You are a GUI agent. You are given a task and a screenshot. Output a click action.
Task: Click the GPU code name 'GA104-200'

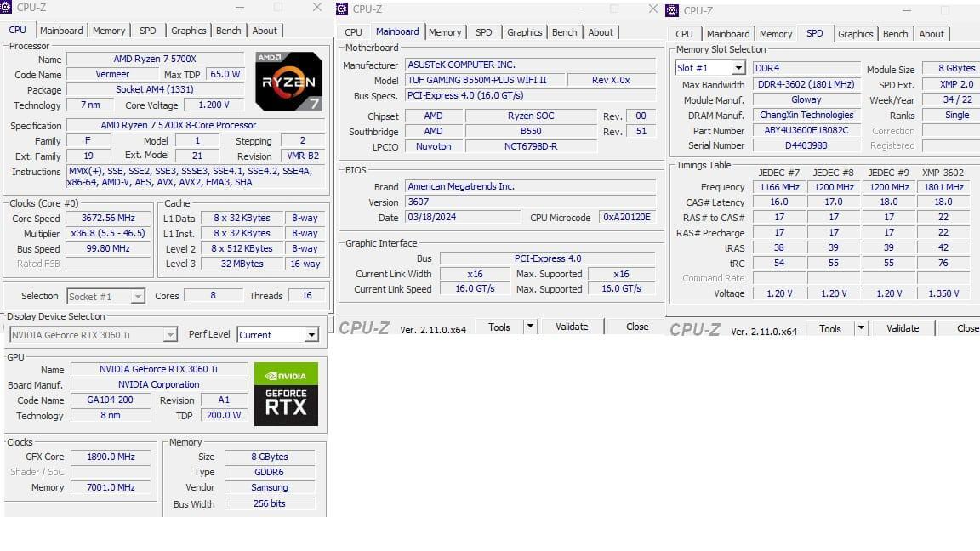point(111,400)
